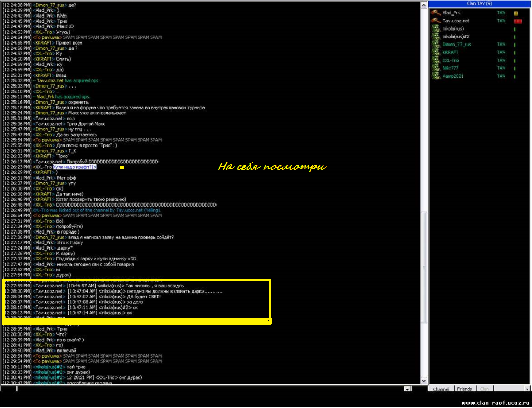532x408 pixels.
Task: Click the green latency bar for Dimon_77_rus
Action: [515, 45]
